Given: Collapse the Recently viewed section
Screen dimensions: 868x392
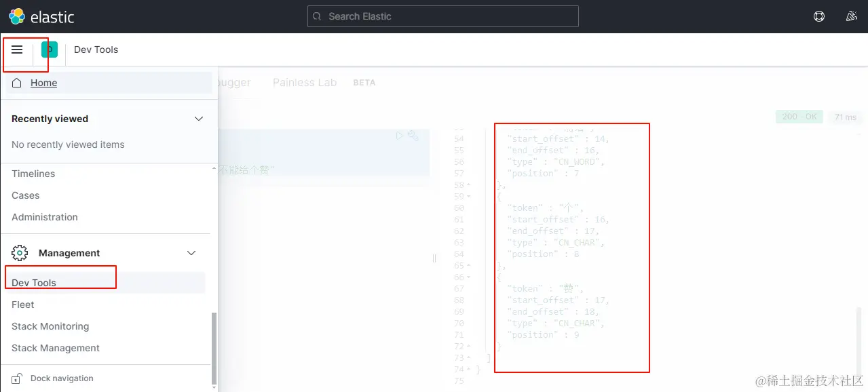Looking at the screenshot, I should pos(199,119).
